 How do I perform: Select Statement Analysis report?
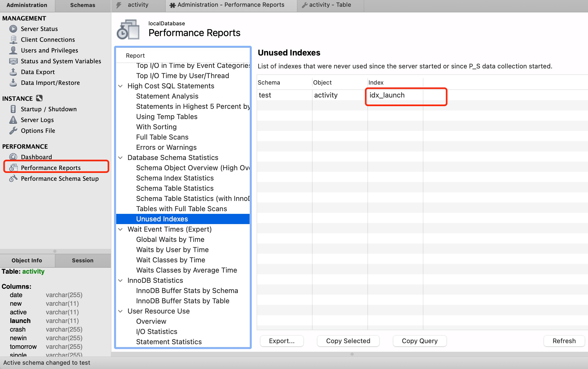pyautogui.click(x=167, y=96)
